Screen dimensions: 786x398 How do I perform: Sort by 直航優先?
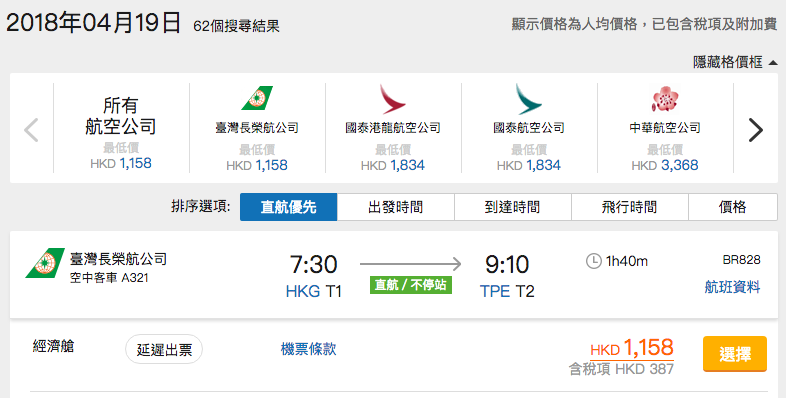[x=289, y=207]
